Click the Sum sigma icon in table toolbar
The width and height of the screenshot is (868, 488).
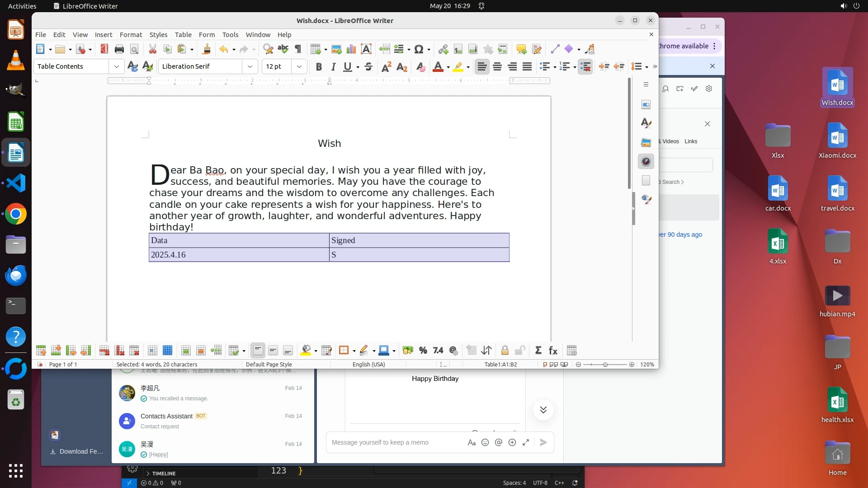pos(538,351)
